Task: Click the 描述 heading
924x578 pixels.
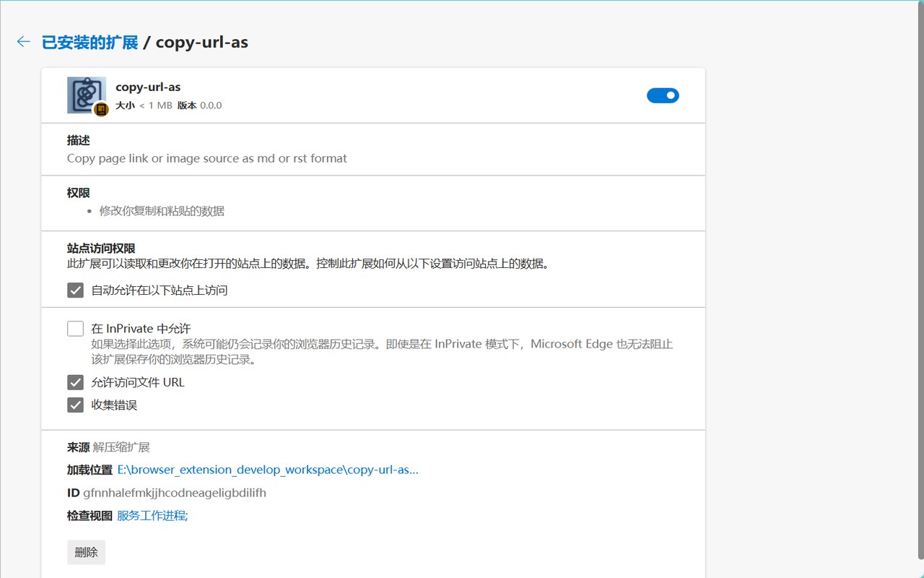Action: (x=79, y=140)
